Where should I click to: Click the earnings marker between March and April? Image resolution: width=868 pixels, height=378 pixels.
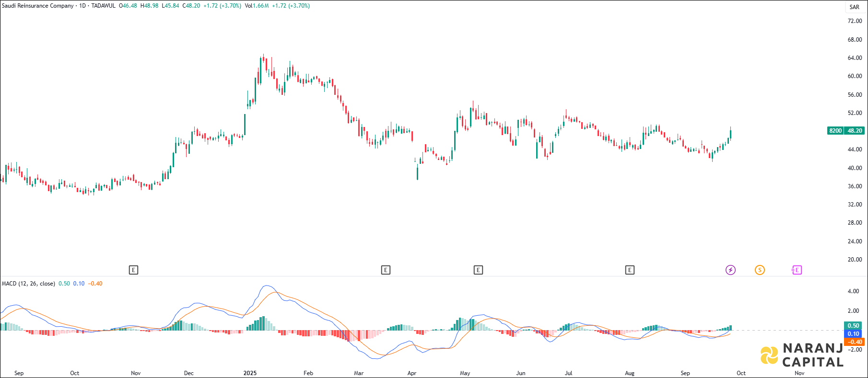coord(386,270)
